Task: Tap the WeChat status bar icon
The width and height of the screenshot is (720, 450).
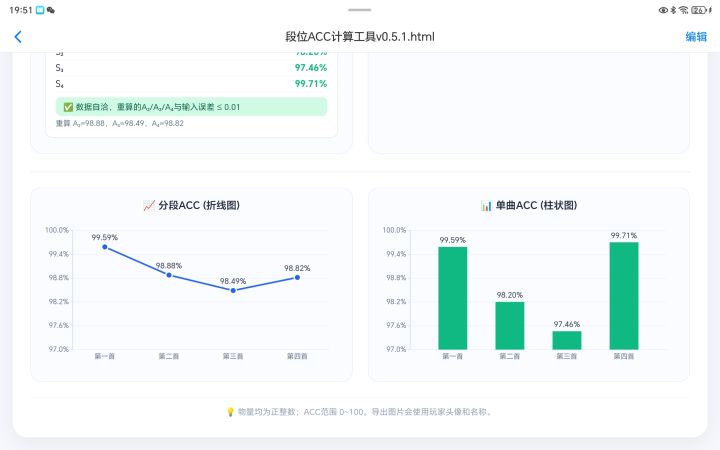Action: click(x=51, y=10)
